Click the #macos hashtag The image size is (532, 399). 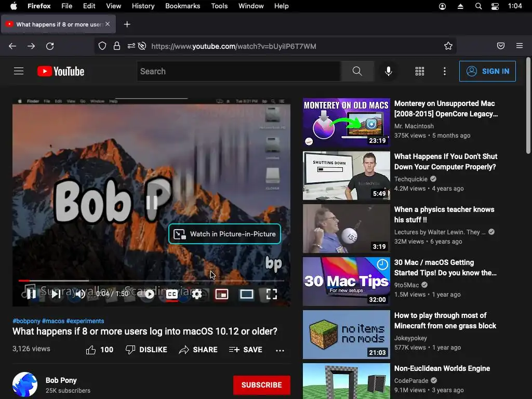tap(53, 321)
